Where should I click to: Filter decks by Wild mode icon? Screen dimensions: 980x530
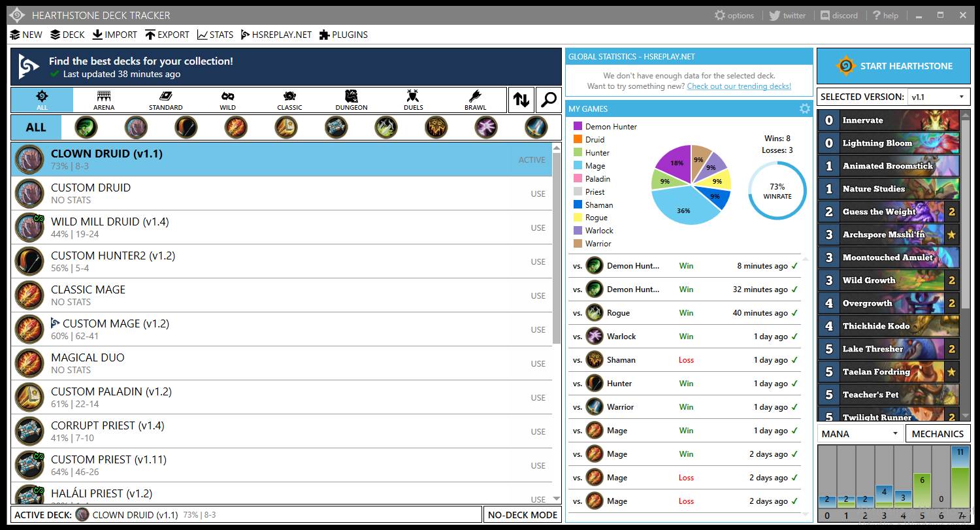click(227, 100)
